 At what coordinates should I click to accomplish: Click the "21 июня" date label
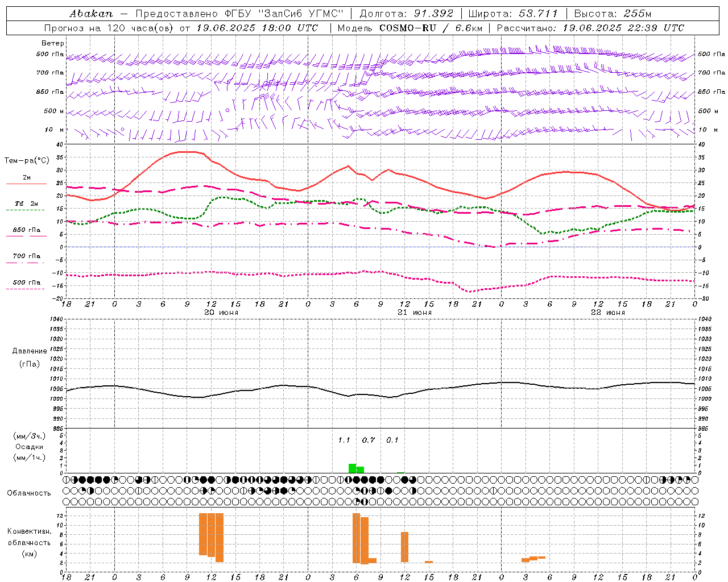pos(415,313)
